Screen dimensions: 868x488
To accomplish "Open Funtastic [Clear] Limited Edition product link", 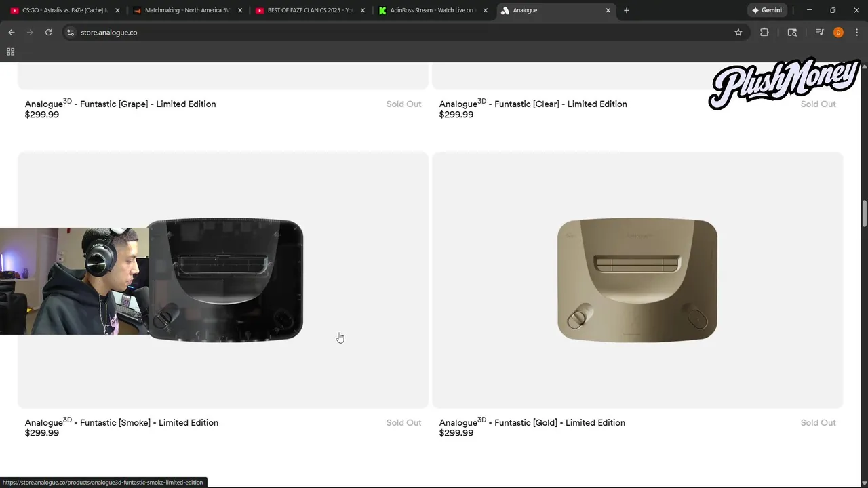I will [x=533, y=104].
